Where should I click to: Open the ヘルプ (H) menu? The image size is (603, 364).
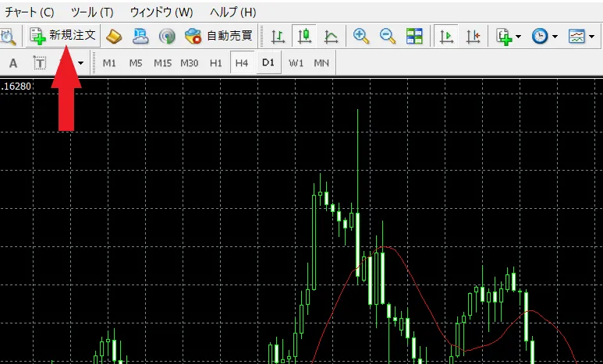pos(232,12)
